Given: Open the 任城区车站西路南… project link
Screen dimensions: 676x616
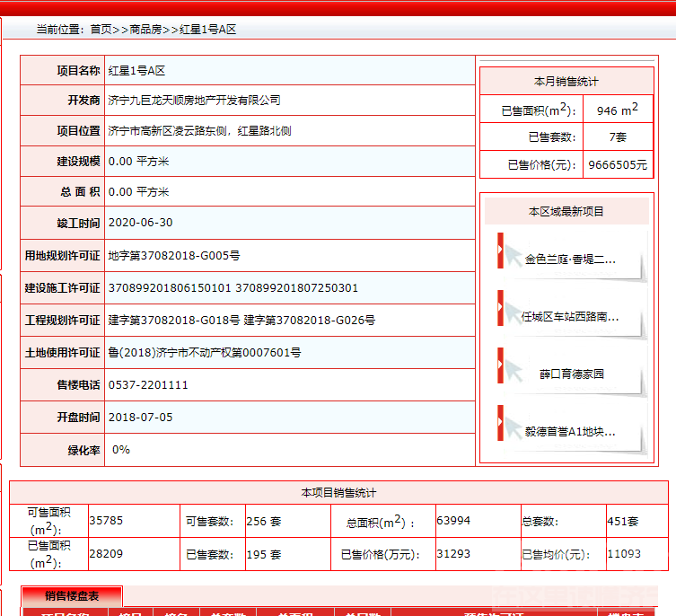Looking at the screenshot, I should tap(570, 317).
